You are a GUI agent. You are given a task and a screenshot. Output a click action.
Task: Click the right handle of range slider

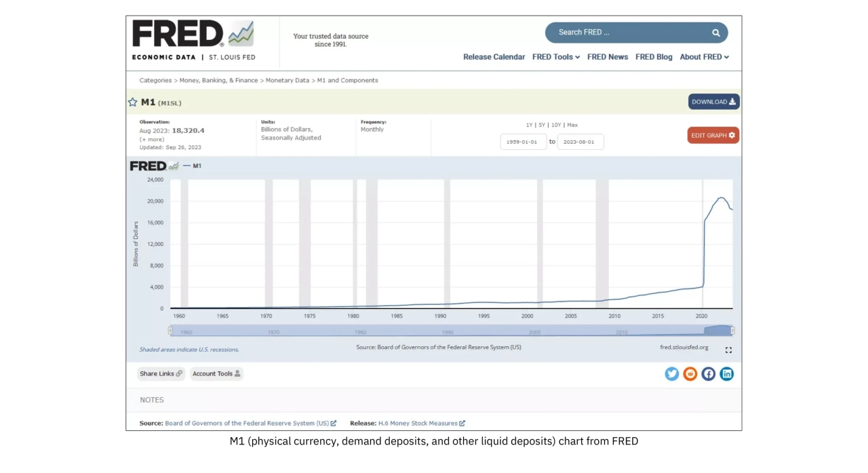[732, 331]
